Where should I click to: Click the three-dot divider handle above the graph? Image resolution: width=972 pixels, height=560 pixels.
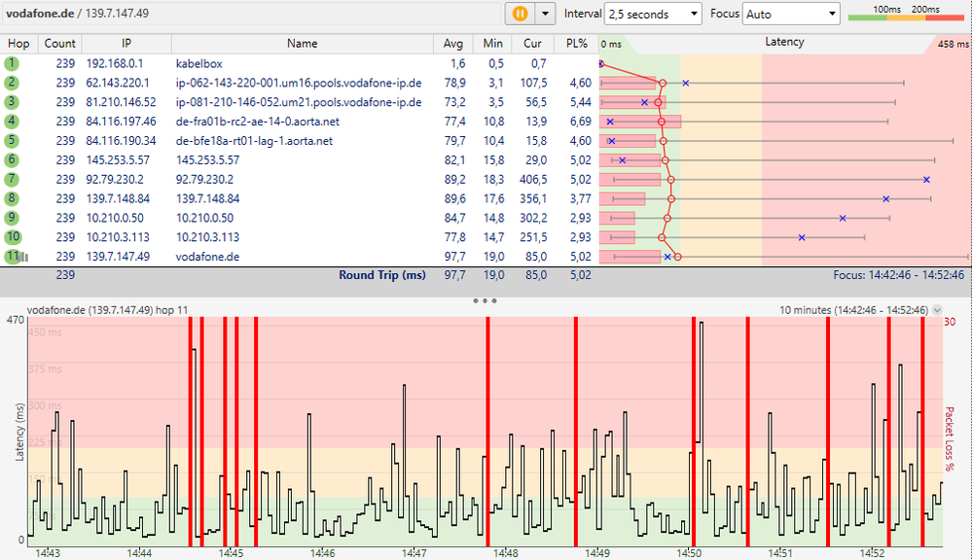pos(485,300)
